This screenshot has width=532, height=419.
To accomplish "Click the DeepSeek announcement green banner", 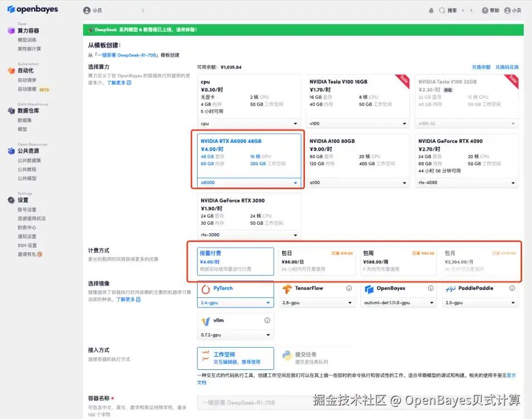I will pyautogui.click(x=303, y=30).
